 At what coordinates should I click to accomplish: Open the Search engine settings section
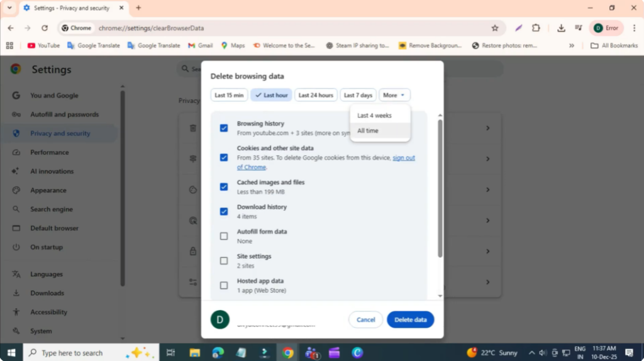(52, 209)
